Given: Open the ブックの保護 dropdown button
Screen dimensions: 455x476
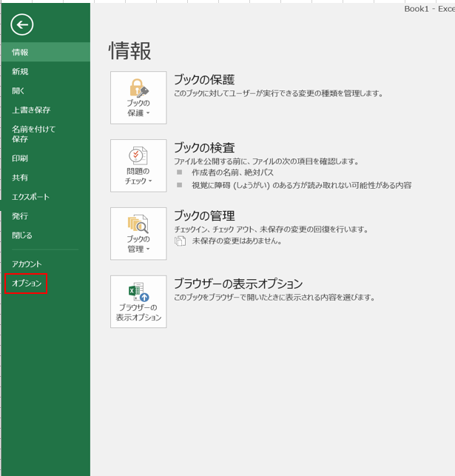Looking at the screenshot, I should [x=138, y=98].
